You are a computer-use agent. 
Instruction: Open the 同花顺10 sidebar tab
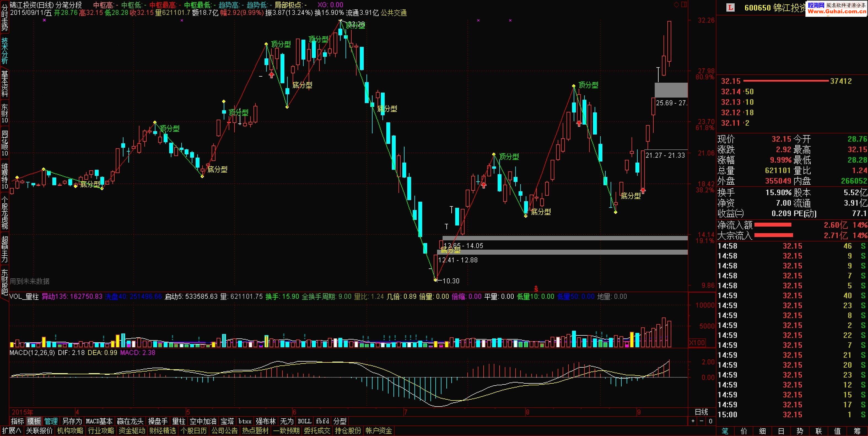pyautogui.click(x=4, y=143)
